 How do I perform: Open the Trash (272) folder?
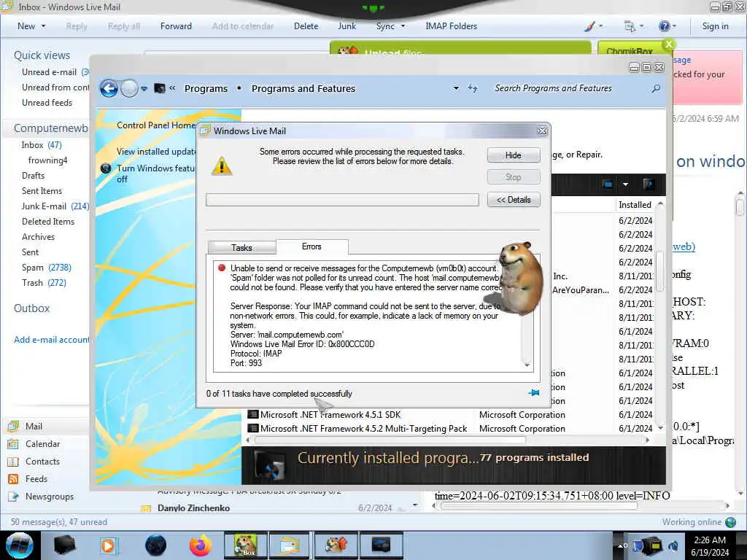tap(44, 283)
